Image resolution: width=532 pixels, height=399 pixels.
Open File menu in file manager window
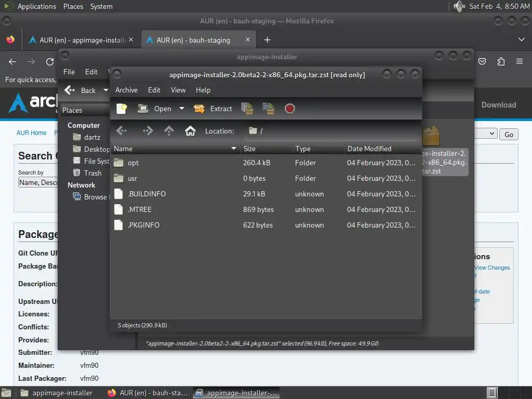tap(69, 72)
